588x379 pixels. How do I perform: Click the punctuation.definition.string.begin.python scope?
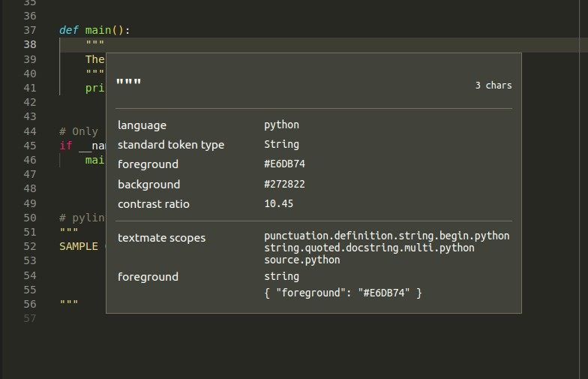click(386, 236)
